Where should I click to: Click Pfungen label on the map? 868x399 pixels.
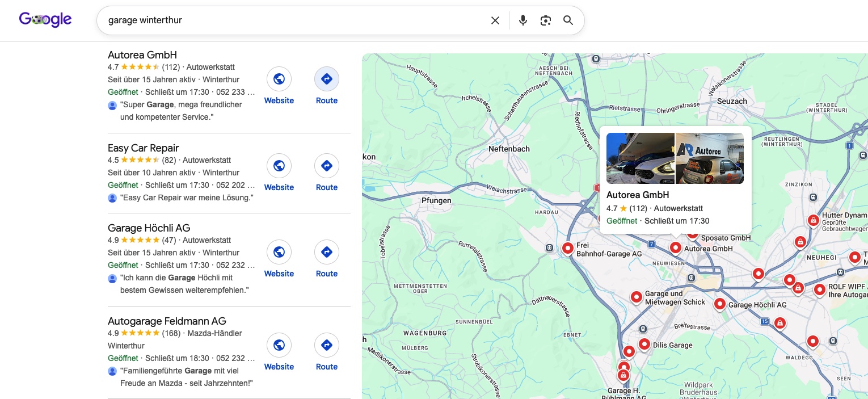(x=436, y=200)
